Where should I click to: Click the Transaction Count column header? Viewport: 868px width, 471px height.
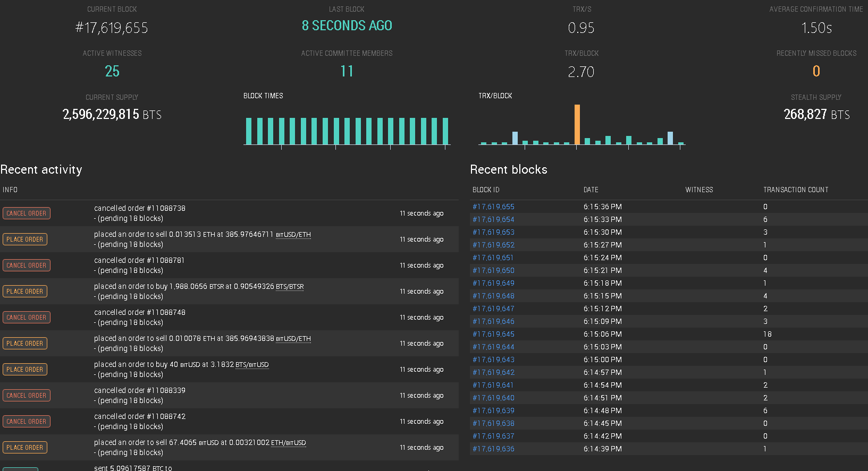click(796, 190)
